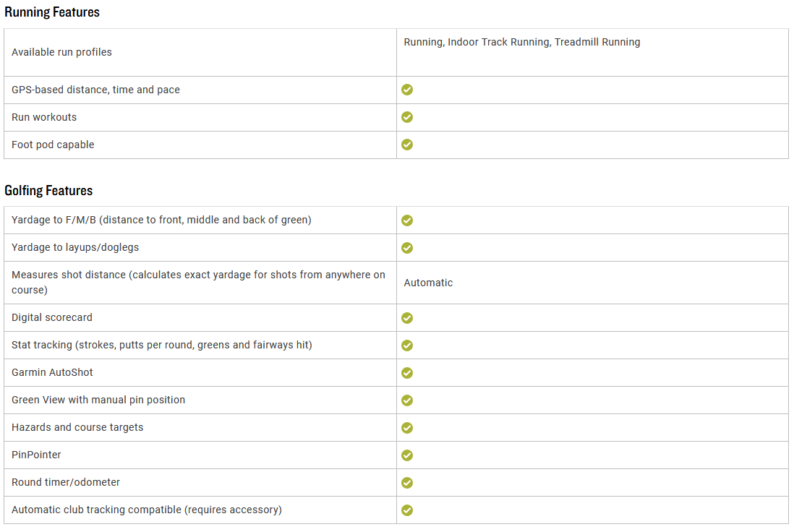794x532 pixels.
Task: Click the Run workouts checkmark icon
Action: (x=407, y=117)
